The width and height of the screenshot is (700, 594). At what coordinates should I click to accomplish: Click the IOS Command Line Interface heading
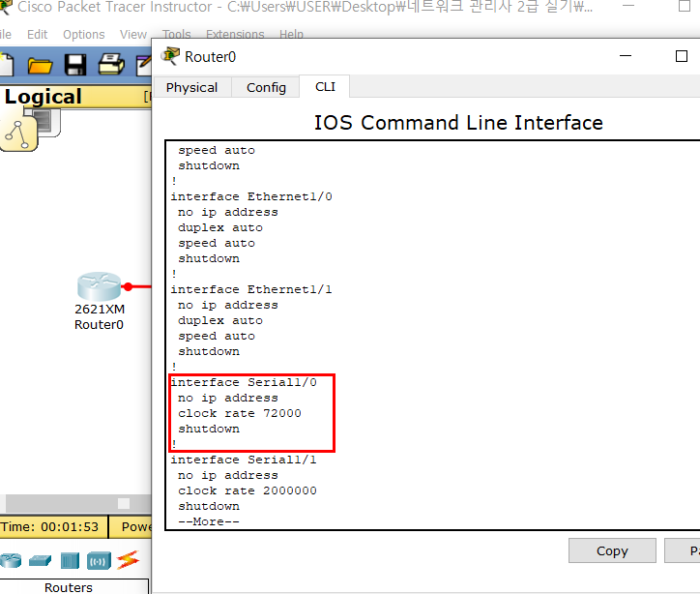458,122
